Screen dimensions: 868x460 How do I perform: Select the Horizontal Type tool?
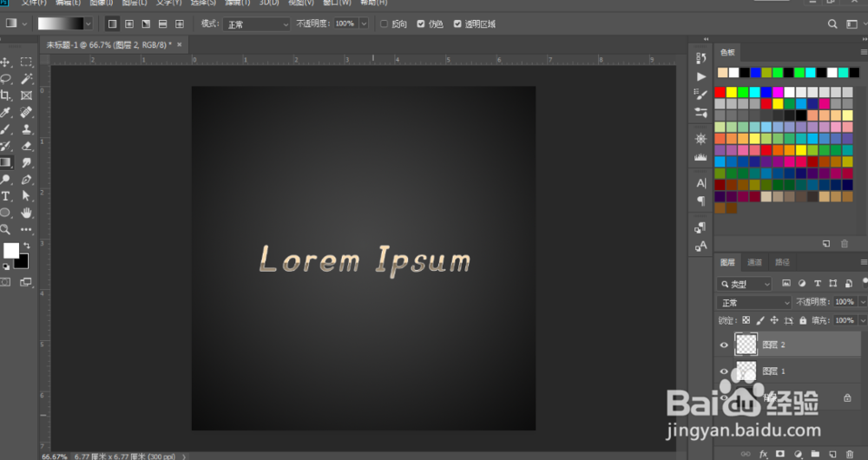pos(5,196)
